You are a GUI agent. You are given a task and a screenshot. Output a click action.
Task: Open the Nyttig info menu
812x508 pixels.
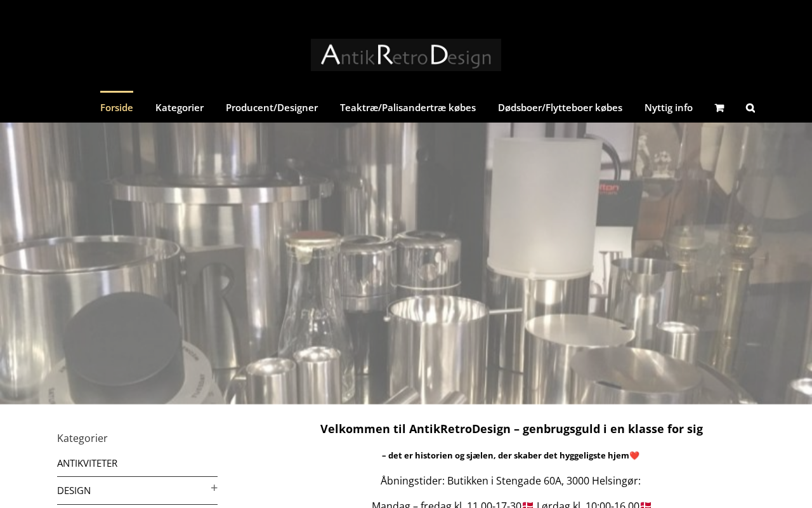(669, 107)
